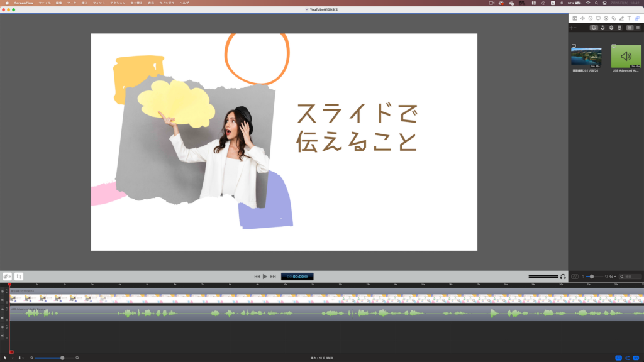Open the Text properties tab
The width and height of the screenshot is (644, 362).
pos(629,18)
